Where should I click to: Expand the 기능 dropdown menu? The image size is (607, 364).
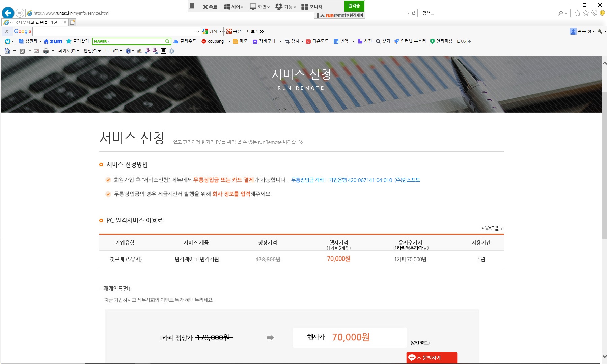[286, 7]
